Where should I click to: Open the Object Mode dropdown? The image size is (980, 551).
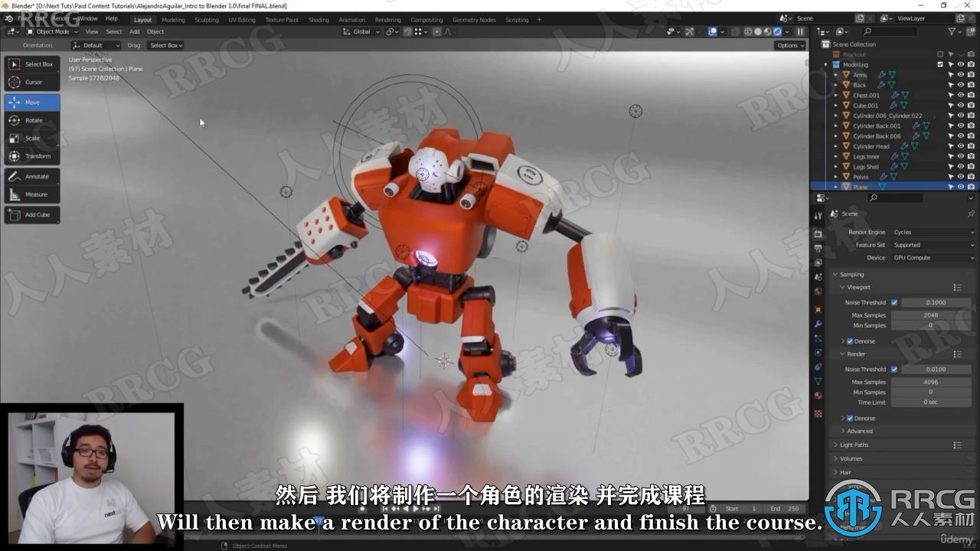pyautogui.click(x=51, y=31)
